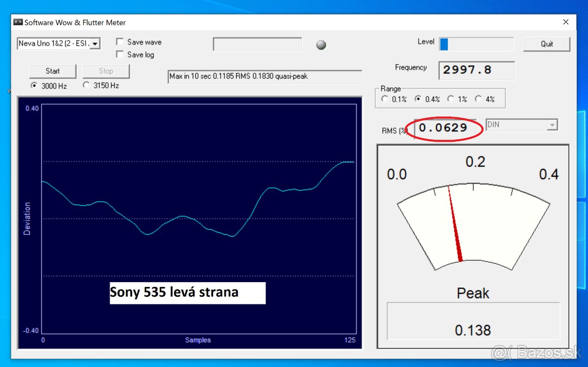Enable the Save log checkbox
Image resolution: width=588 pixels, height=367 pixels.
pos(120,54)
